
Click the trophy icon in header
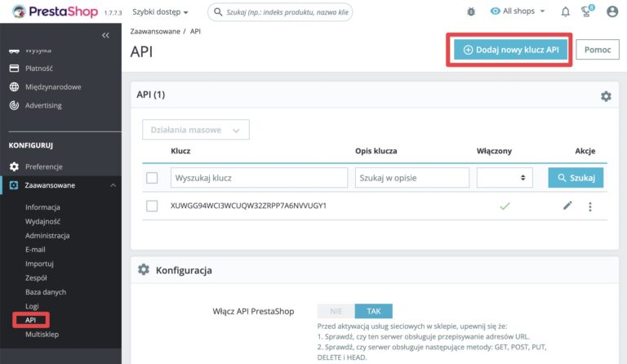point(586,12)
